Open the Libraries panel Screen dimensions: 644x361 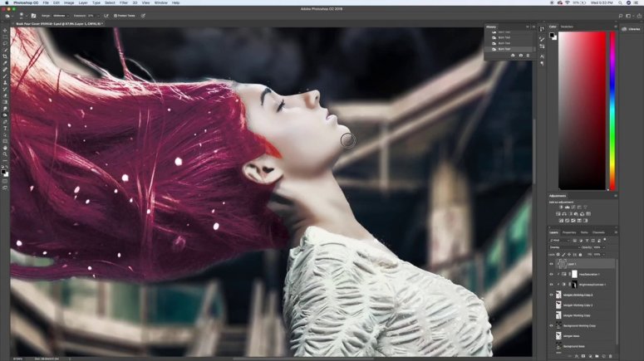(x=631, y=29)
